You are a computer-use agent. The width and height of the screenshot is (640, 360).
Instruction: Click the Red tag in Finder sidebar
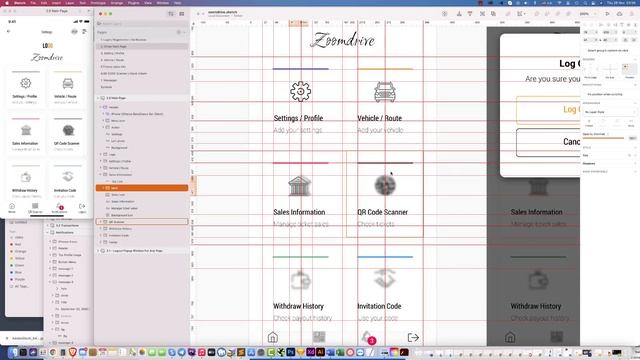click(18, 244)
